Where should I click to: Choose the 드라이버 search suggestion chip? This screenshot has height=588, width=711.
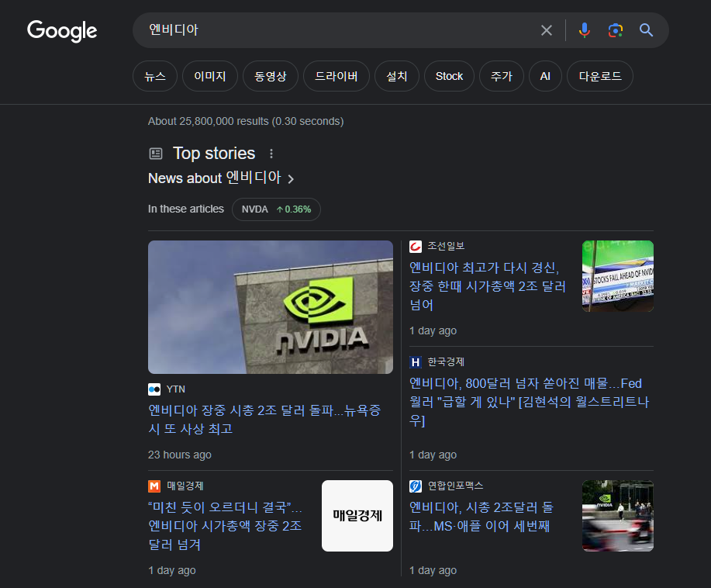pos(336,76)
